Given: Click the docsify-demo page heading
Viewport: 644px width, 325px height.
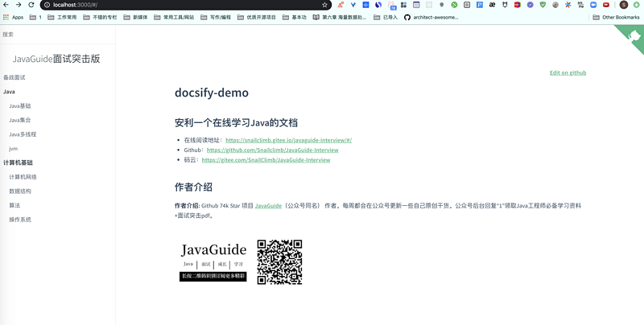Looking at the screenshot, I should pos(212,93).
